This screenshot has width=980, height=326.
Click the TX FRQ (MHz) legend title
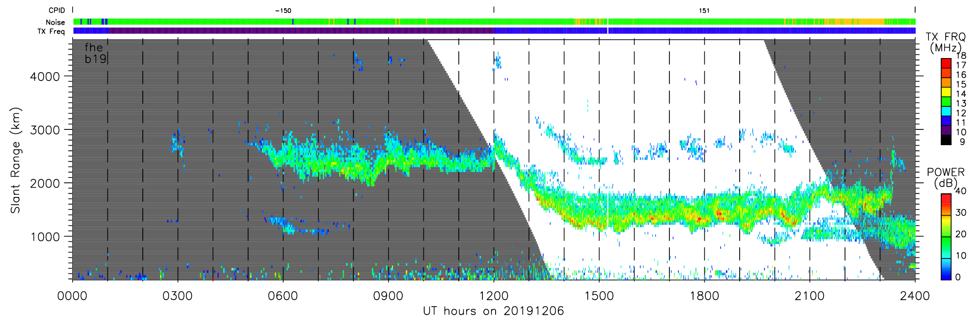(946, 42)
